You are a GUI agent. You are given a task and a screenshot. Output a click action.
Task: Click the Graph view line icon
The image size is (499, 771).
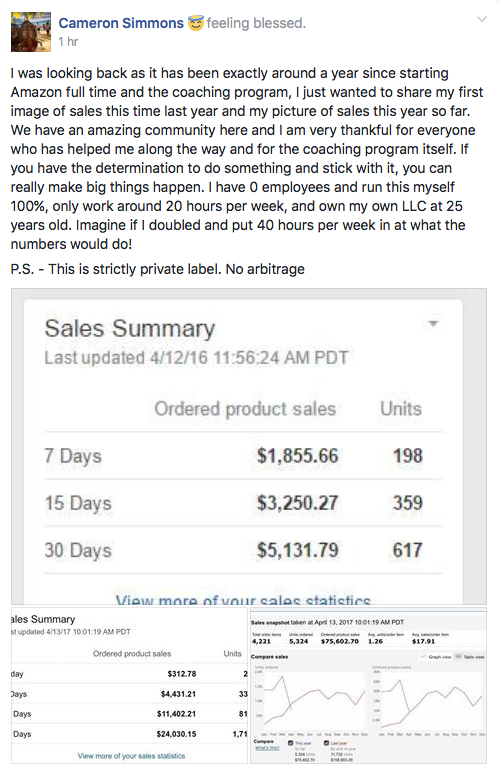tap(424, 657)
